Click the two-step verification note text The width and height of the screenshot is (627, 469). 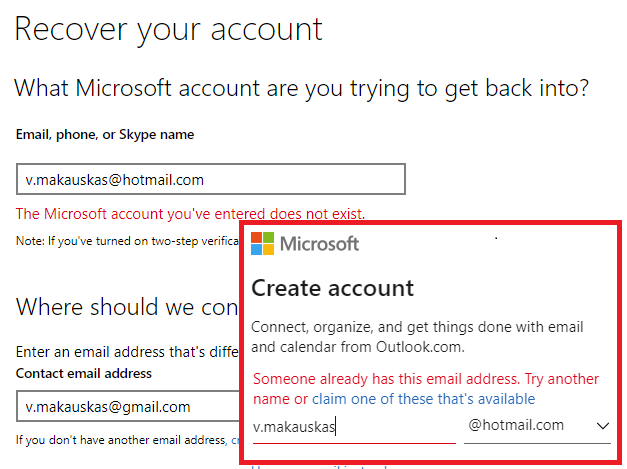tap(125, 241)
